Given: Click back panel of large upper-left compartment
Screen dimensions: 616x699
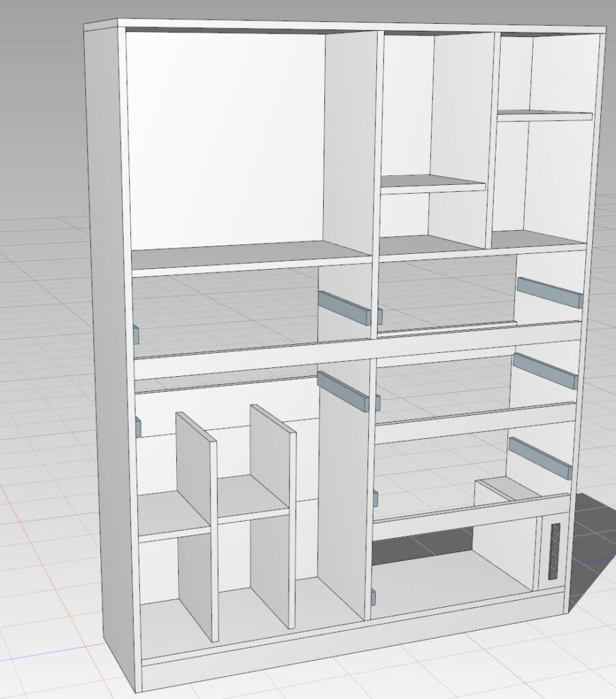Looking at the screenshot, I should pos(225,137).
